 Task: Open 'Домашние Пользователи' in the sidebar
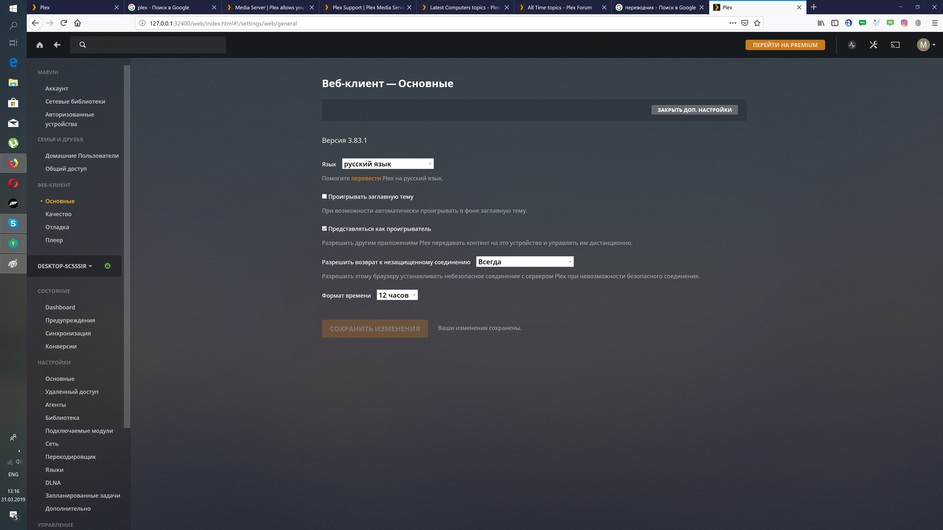[82, 156]
